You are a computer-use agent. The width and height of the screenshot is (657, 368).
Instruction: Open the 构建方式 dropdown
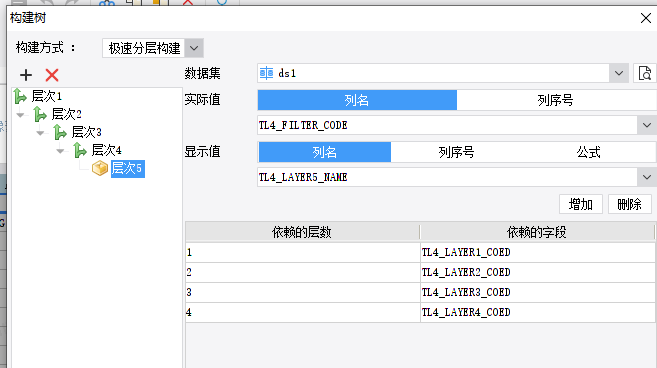point(194,48)
